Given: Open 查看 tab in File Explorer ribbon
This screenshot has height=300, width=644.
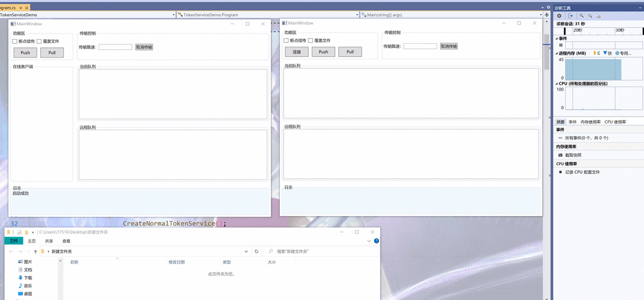Looking at the screenshot, I should pyautogui.click(x=67, y=241).
